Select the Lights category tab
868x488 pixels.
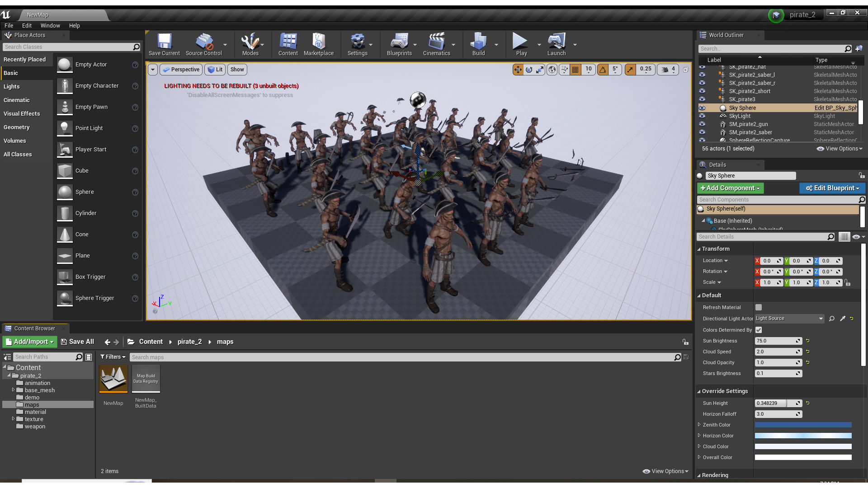point(12,87)
